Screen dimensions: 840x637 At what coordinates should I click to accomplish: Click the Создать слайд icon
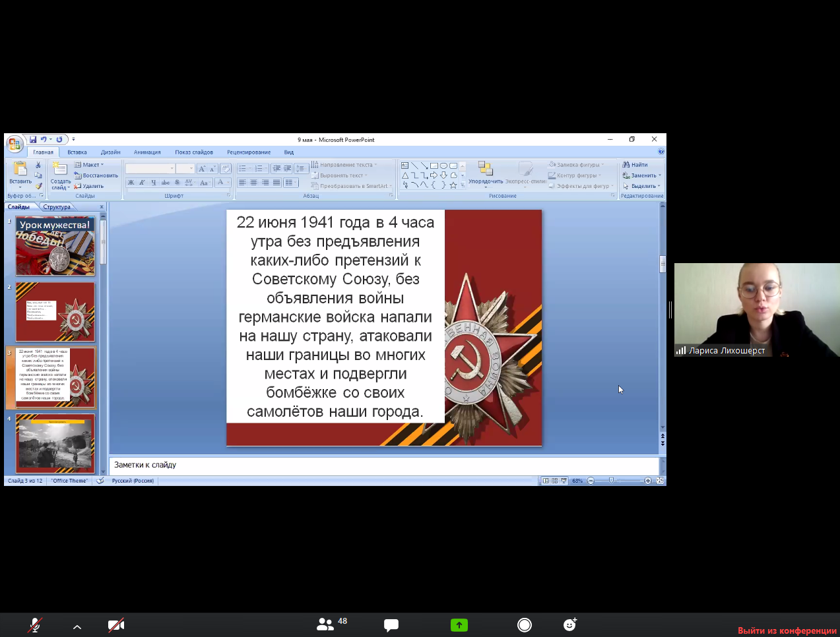[x=59, y=169]
